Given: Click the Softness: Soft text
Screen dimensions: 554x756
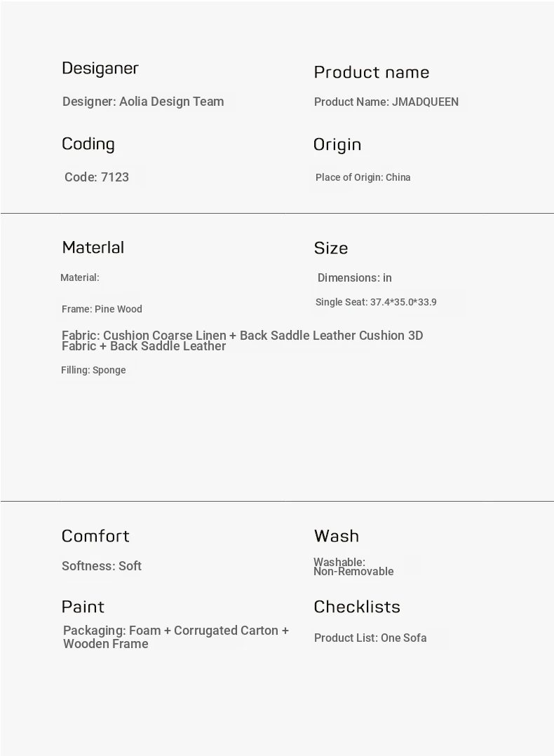Looking at the screenshot, I should click(102, 566).
